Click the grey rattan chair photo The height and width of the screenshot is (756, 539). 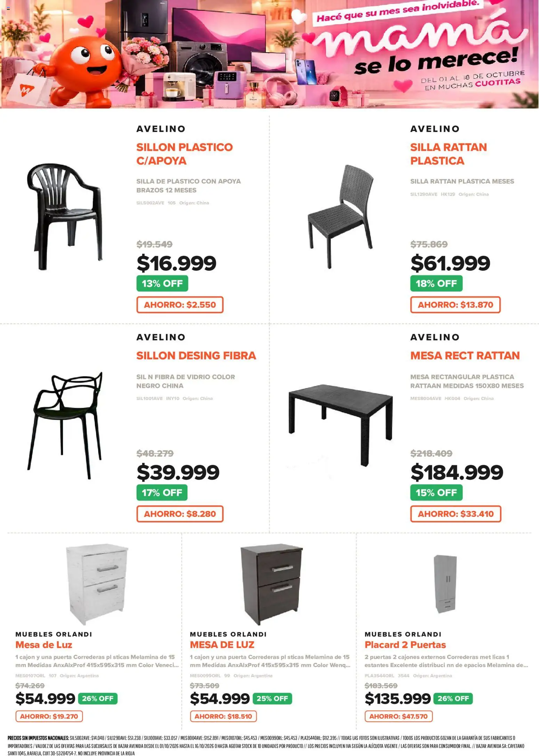point(340,216)
